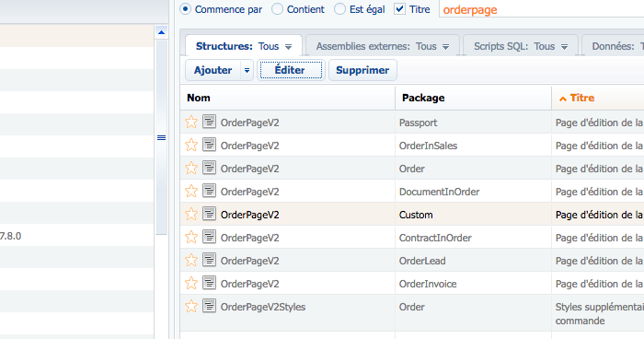
Task: Switch to the Assemblies externes tab
Action: [x=383, y=46]
